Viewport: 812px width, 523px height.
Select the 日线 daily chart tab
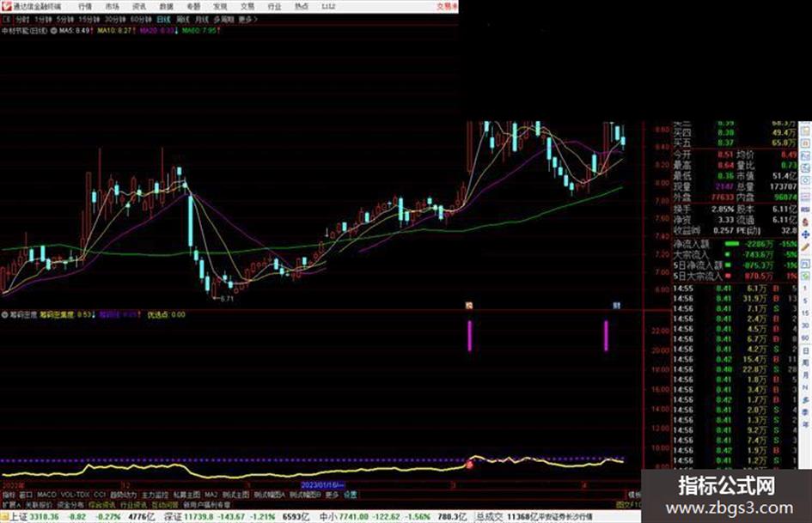pos(163,20)
